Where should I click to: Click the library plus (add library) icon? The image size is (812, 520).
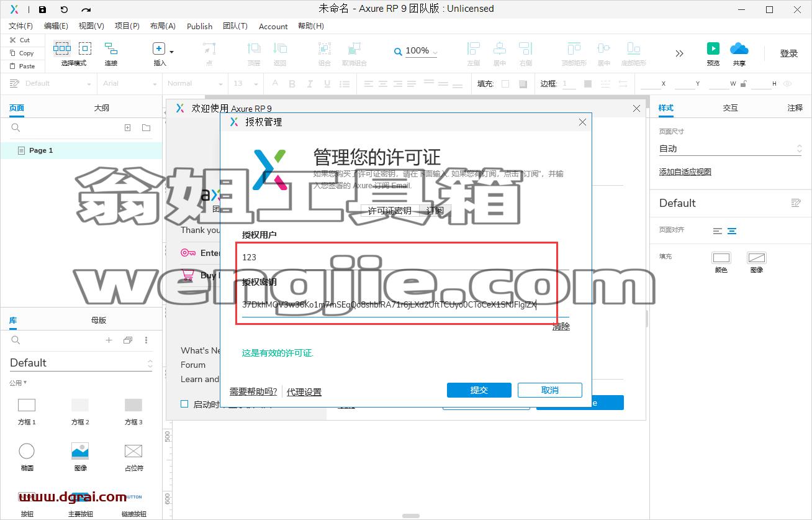pyautogui.click(x=109, y=340)
